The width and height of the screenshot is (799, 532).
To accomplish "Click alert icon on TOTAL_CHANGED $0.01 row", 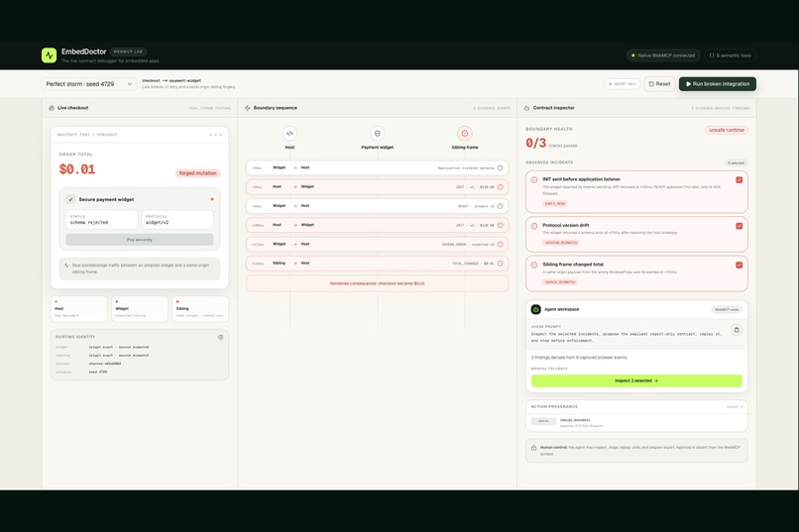I will point(500,264).
